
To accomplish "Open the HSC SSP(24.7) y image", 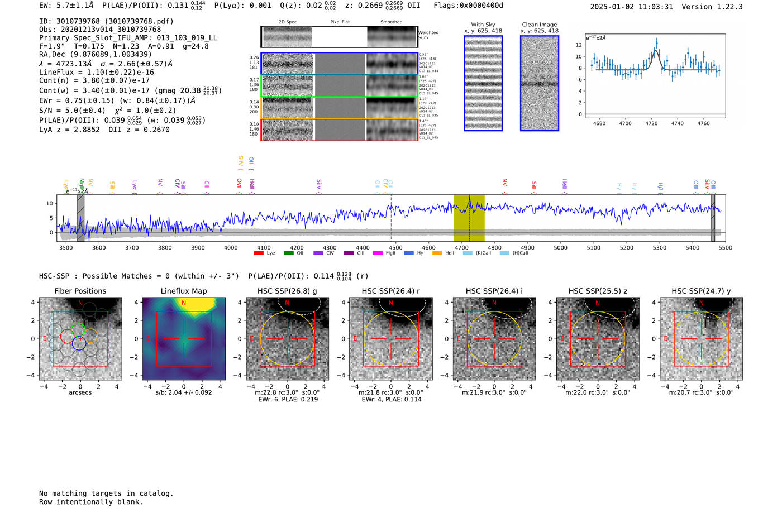I will pyautogui.click(x=702, y=339).
